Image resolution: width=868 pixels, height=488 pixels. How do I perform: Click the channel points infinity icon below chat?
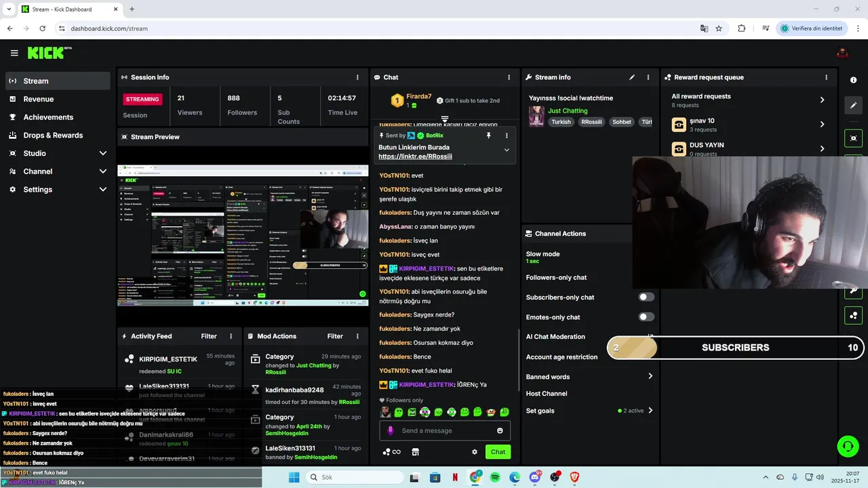tap(392, 452)
